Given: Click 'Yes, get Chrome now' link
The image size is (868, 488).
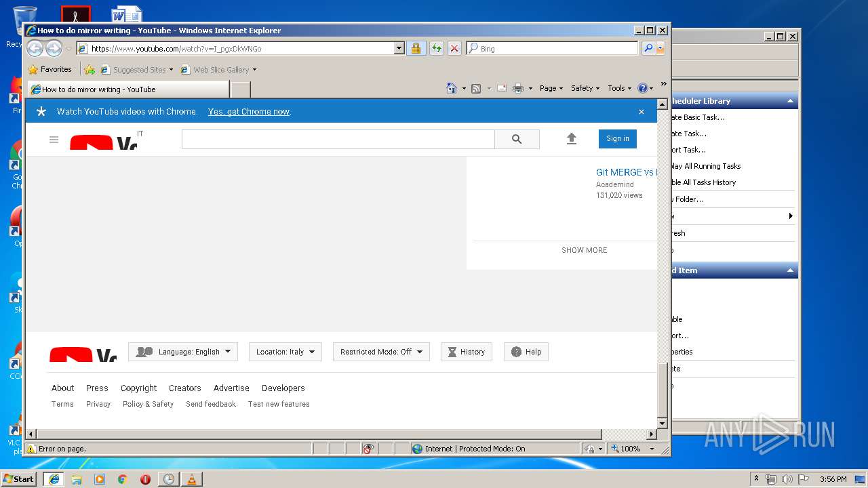Looking at the screenshot, I should click(249, 112).
